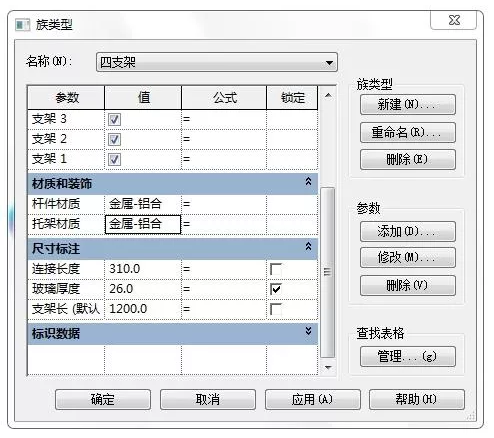Expand the 标识数据 group
The height and width of the screenshot is (438, 494).
coord(308,331)
